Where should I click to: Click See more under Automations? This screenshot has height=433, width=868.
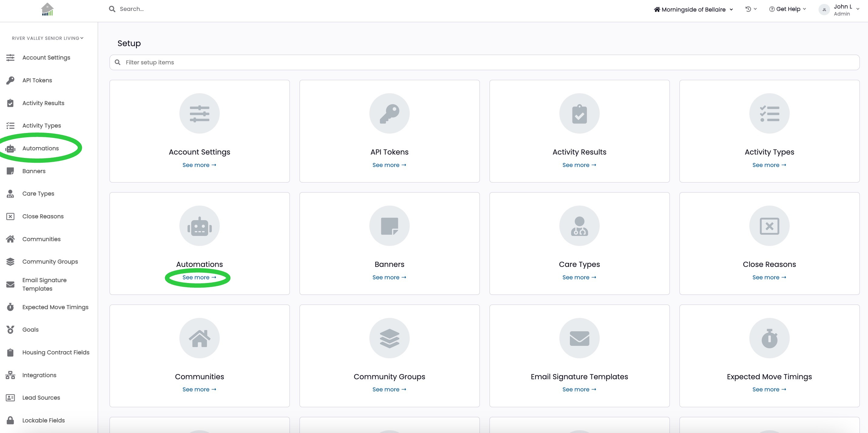point(199,277)
